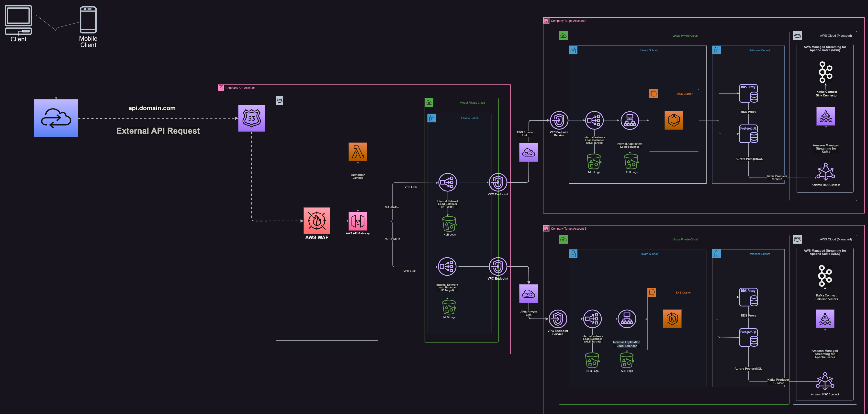Screen dimensions: 868x414
Task: Select the blue internet cloud sync icon
Action: tap(56, 118)
